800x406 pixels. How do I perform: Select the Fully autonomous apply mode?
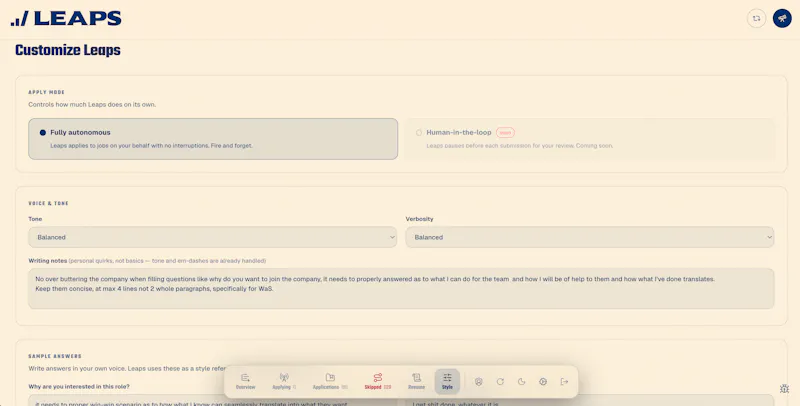213,139
